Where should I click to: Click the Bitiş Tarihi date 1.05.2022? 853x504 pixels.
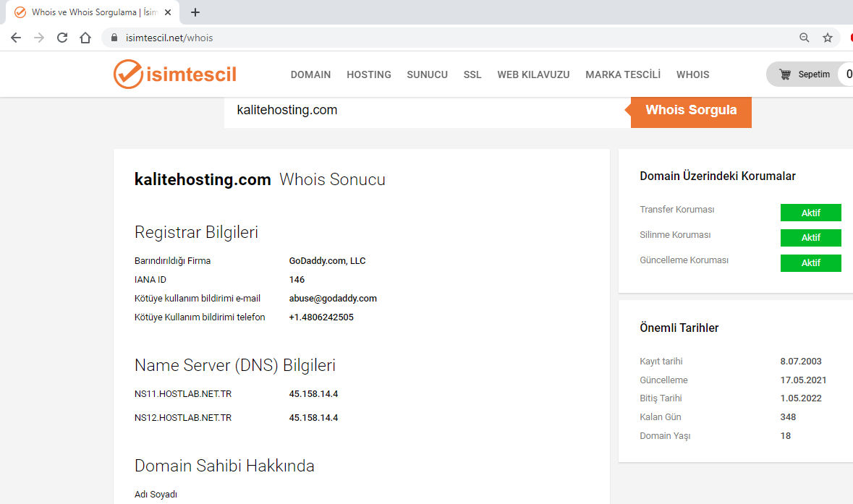click(801, 398)
